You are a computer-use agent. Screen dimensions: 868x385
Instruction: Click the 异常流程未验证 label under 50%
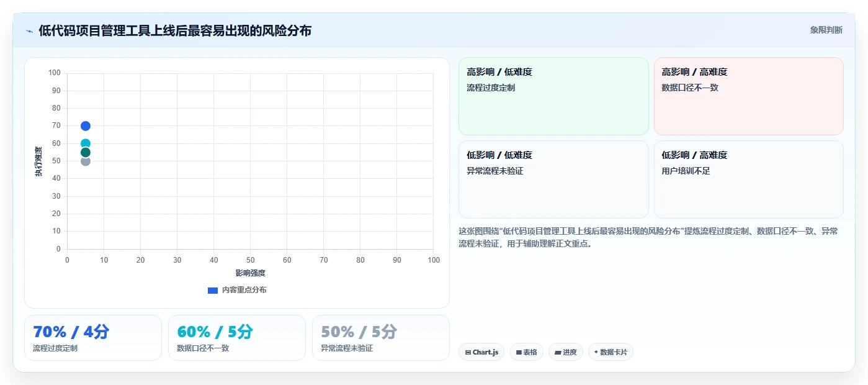pyautogui.click(x=347, y=348)
